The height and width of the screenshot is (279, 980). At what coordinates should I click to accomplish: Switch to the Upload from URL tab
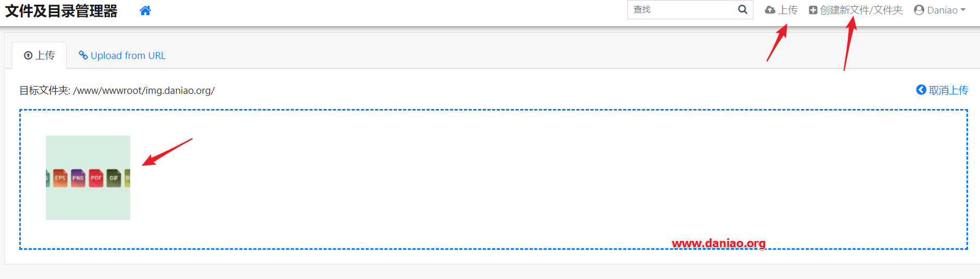(x=122, y=55)
